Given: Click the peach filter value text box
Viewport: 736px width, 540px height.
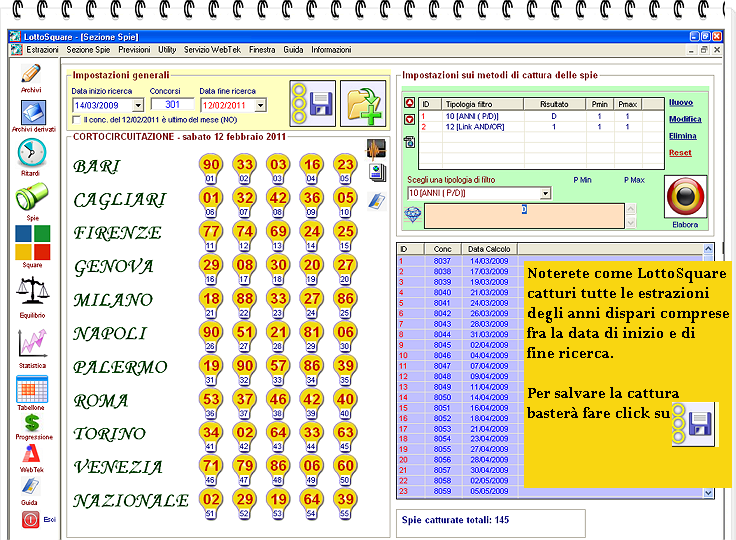Looking at the screenshot, I should [x=524, y=216].
